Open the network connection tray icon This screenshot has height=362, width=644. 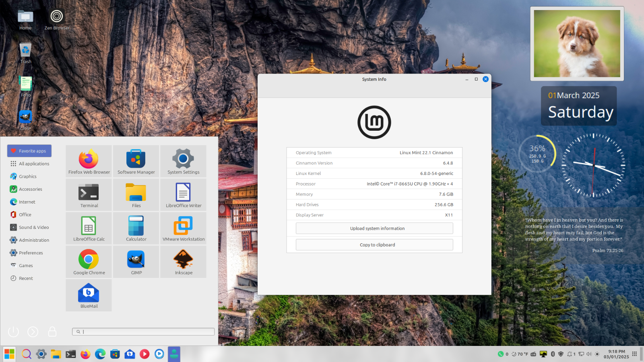tap(581, 354)
